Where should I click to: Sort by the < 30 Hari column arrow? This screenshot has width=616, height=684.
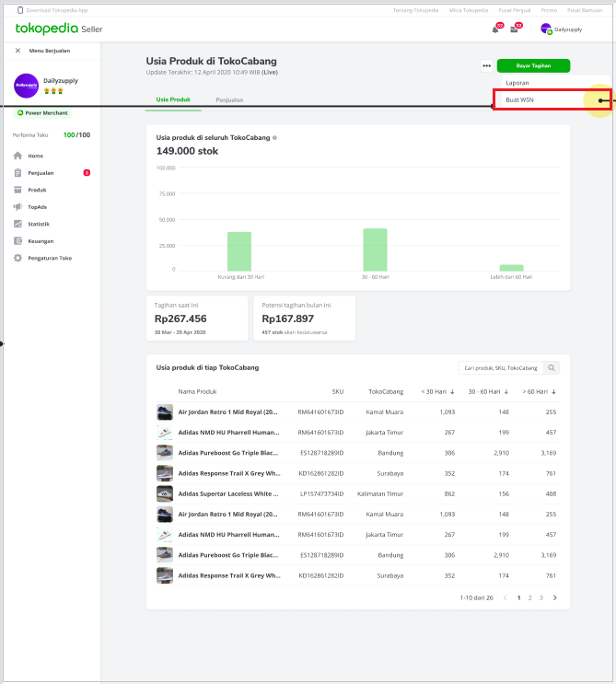[452, 392]
